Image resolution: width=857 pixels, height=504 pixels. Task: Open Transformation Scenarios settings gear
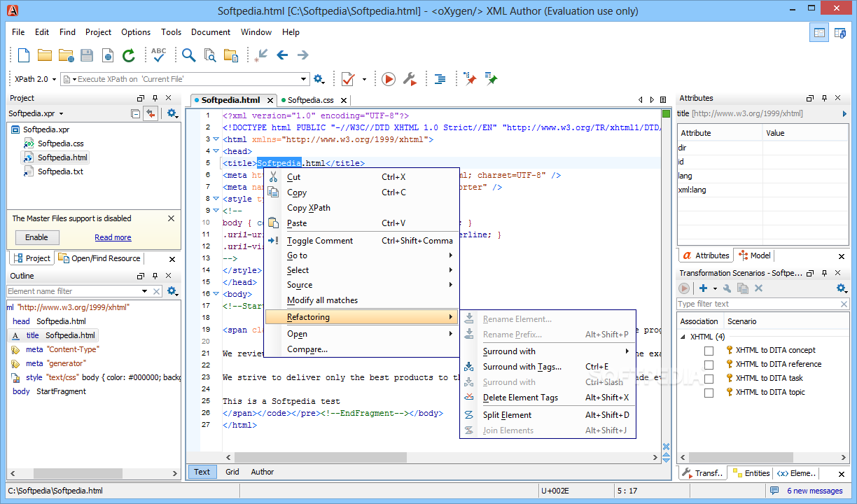(x=842, y=288)
